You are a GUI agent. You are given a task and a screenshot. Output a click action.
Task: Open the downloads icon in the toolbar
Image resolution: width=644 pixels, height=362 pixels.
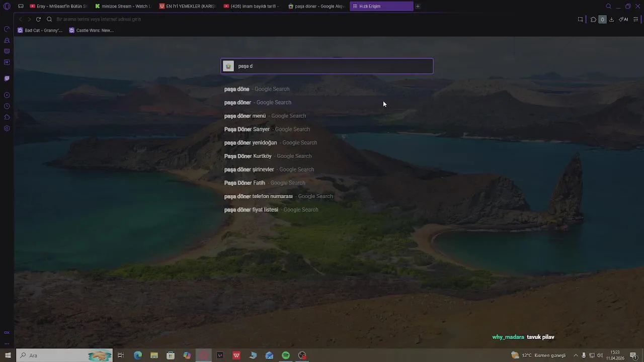[611, 19]
